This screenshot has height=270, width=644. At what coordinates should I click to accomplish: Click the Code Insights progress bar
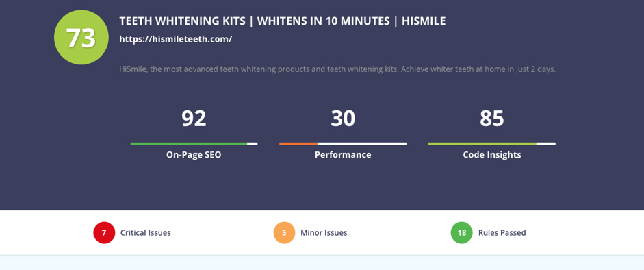[492, 144]
